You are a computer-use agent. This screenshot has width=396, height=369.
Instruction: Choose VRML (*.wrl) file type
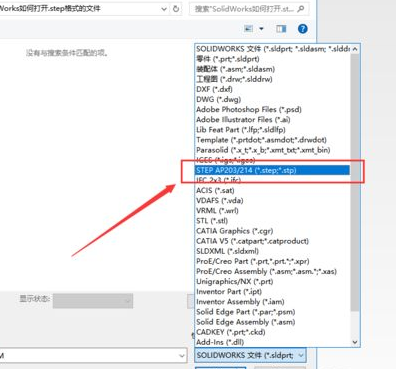point(272,211)
